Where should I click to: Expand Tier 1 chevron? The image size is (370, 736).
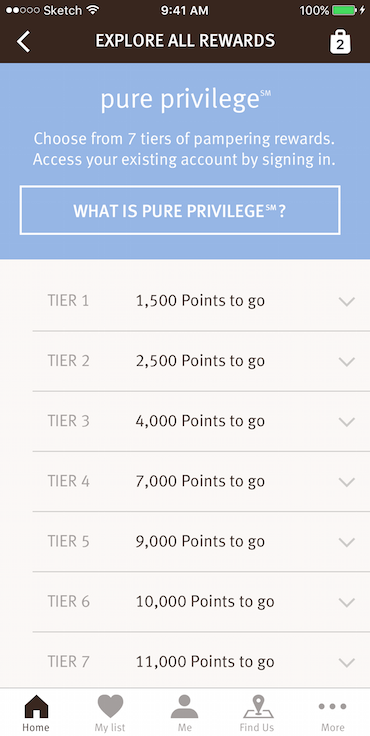347,301
